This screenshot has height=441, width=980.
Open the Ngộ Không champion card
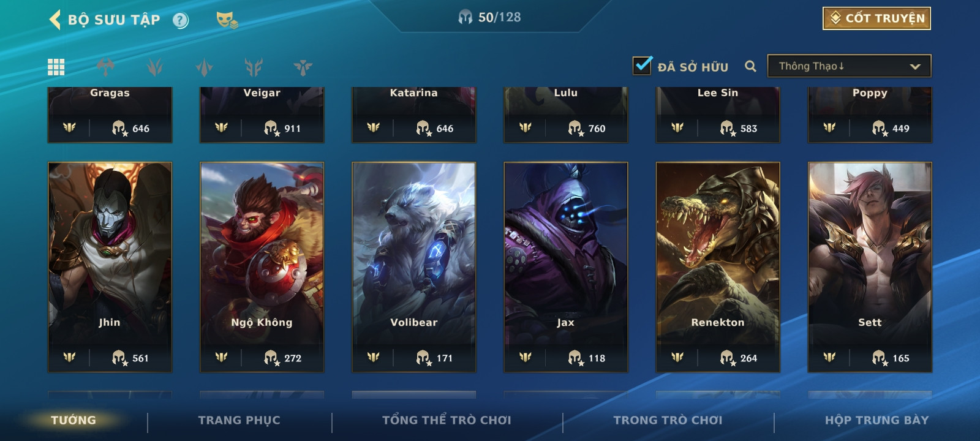coord(262,267)
